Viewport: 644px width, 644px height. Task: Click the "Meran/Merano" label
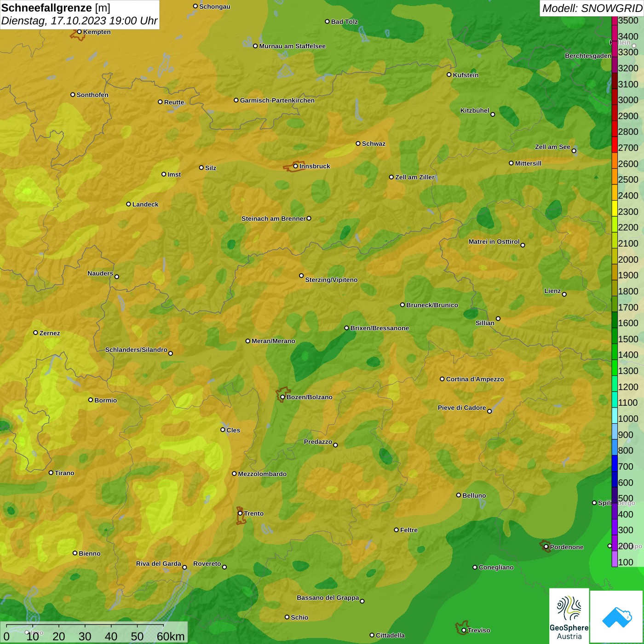tap(274, 341)
